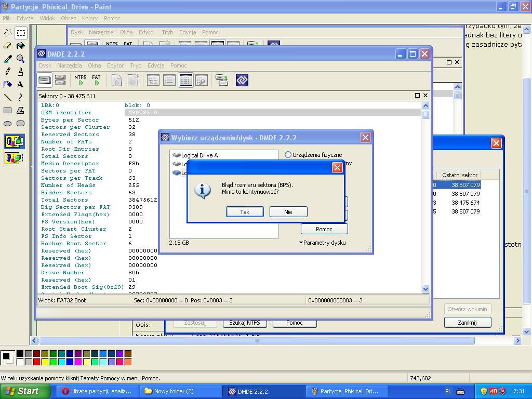Switch to DMDE 2.2.2 taskbar item
Image resolution: width=532 pixels, height=399 pixels.
[264, 391]
